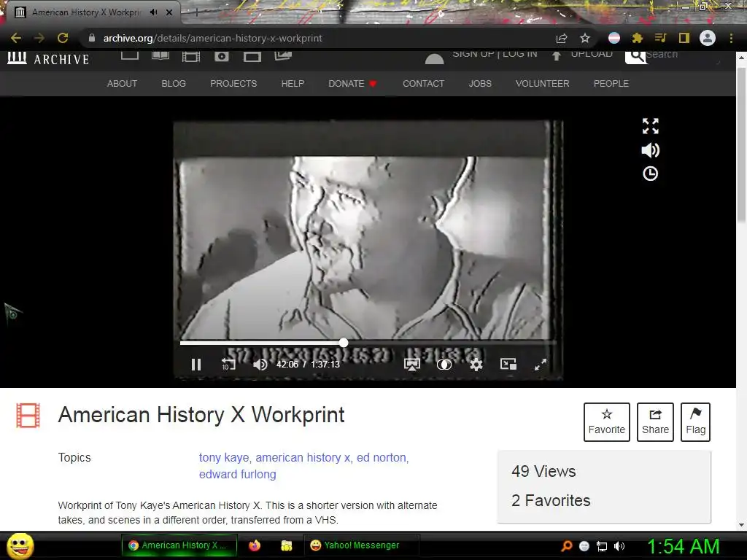Open PROJECTS menu item
Screen dimensions: 747x560
tap(233, 83)
